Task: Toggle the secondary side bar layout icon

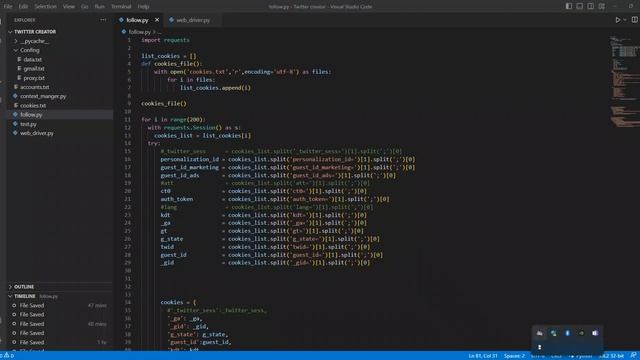Action: coord(591,6)
